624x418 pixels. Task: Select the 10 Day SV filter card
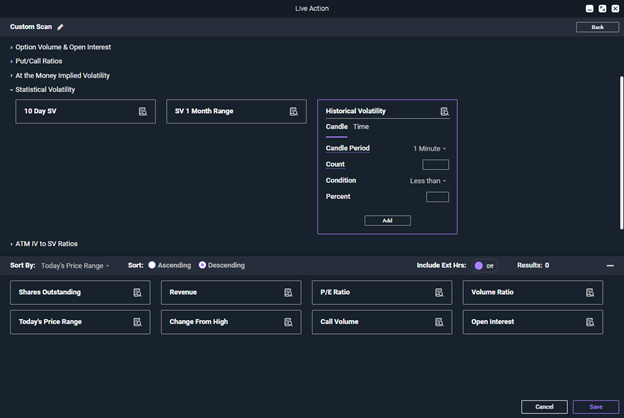click(x=85, y=111)
